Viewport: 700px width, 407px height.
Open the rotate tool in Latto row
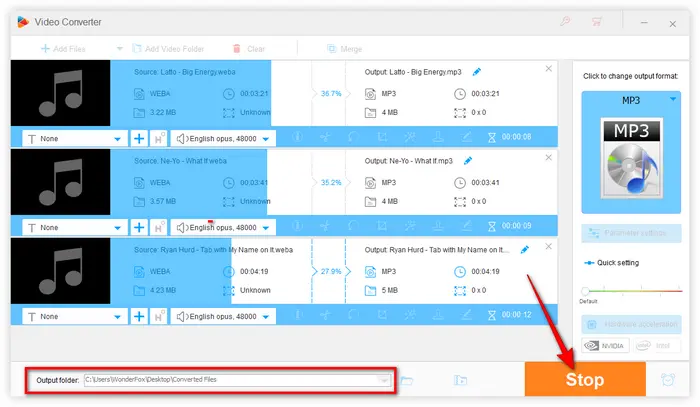[x=354, y=137]
